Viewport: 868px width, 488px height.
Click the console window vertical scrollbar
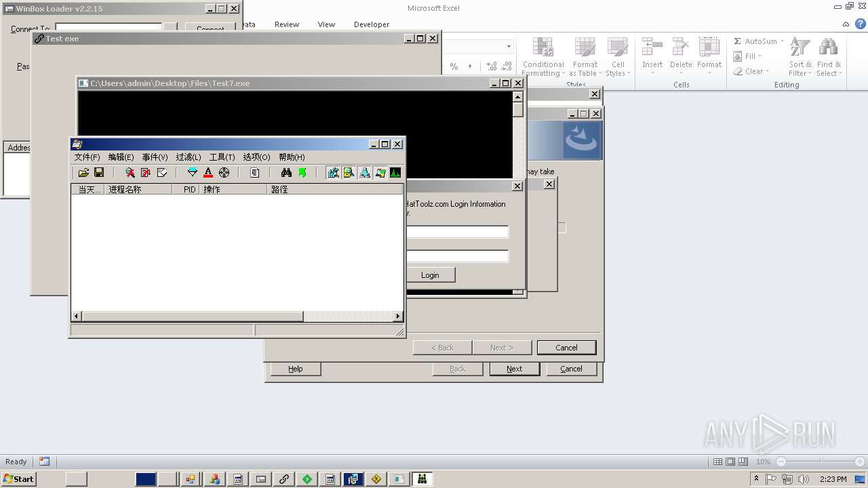[x=518, y=136]
